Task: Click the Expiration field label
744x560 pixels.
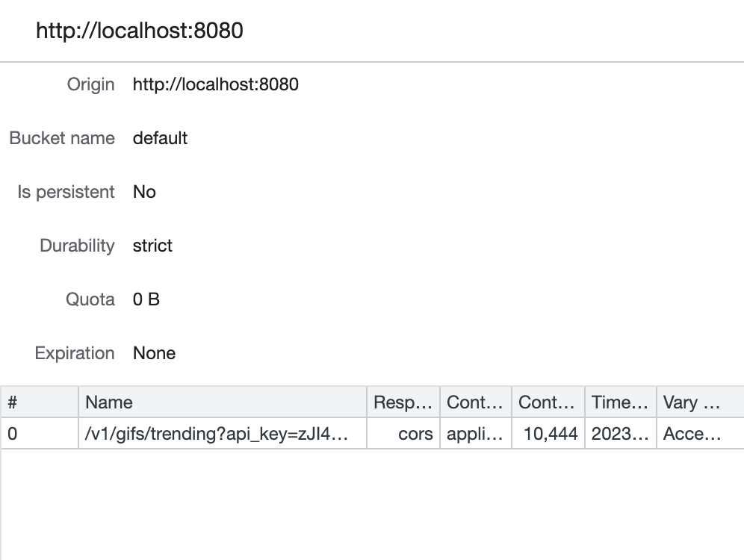Action: 75,353
